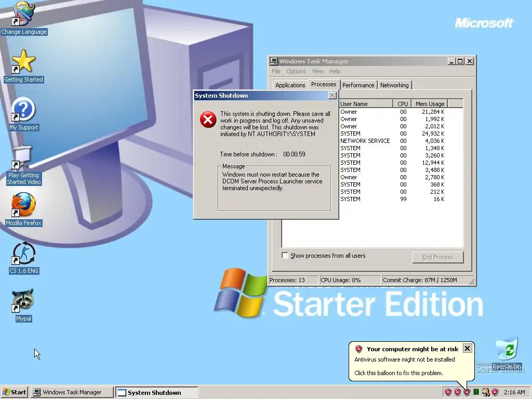
Task: Click the green CPU meter tray icon
Action: 476,392
